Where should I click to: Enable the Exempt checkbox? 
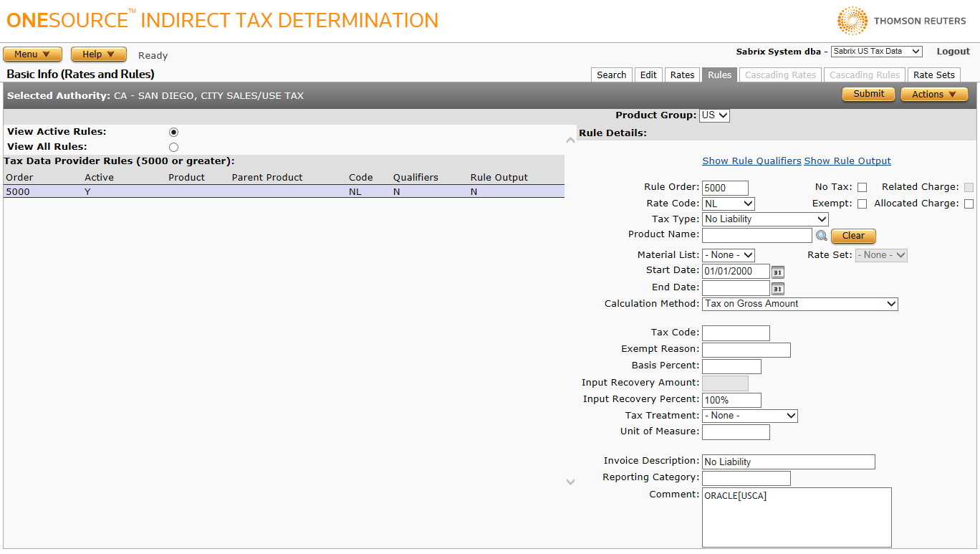(862, 204)
